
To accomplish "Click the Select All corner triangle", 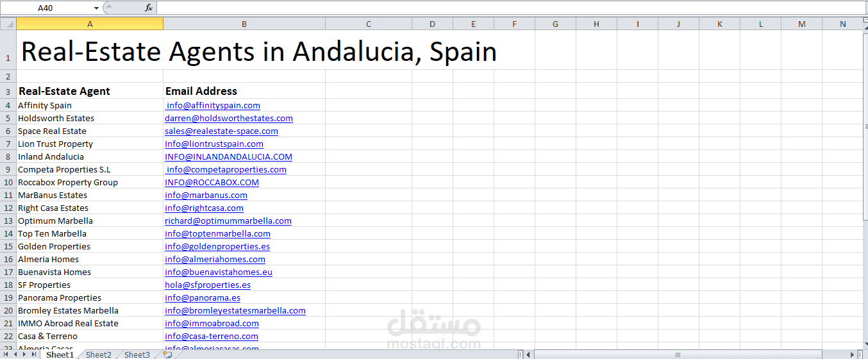I will [8, 24].
